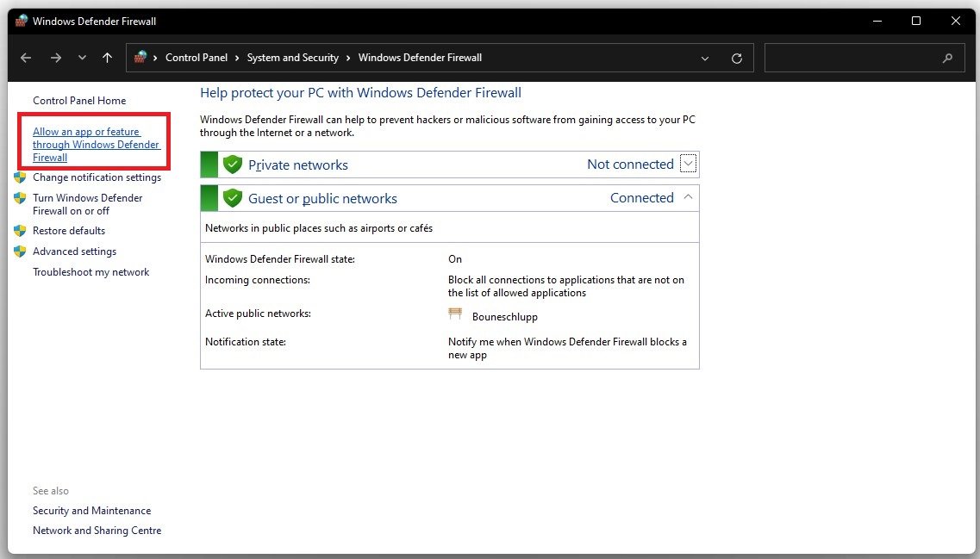The image size is (980, 559).
Task: Click the firewall icon in the address bar
Action: pos(140,57)
